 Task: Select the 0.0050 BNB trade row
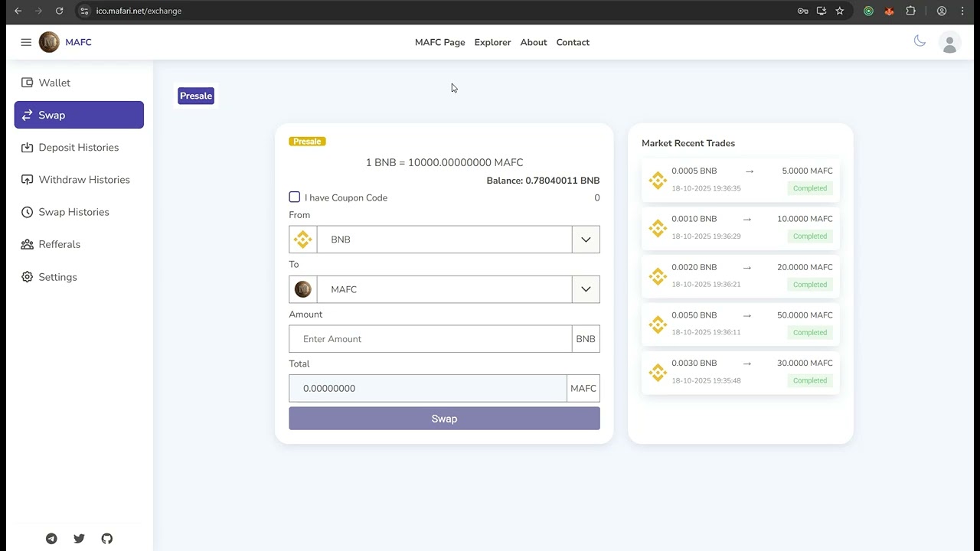(x=740, y=324)
